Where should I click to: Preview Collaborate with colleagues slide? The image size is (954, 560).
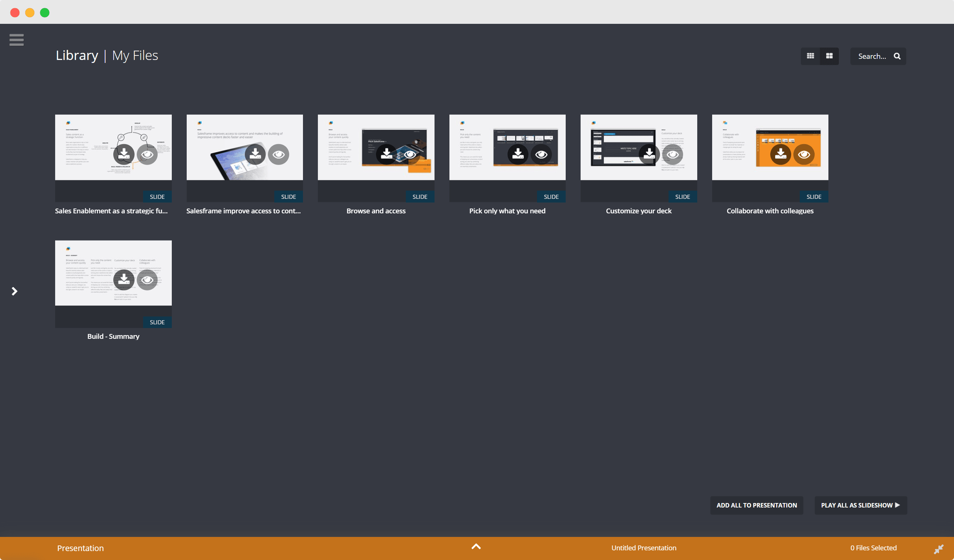coord(804,154)
